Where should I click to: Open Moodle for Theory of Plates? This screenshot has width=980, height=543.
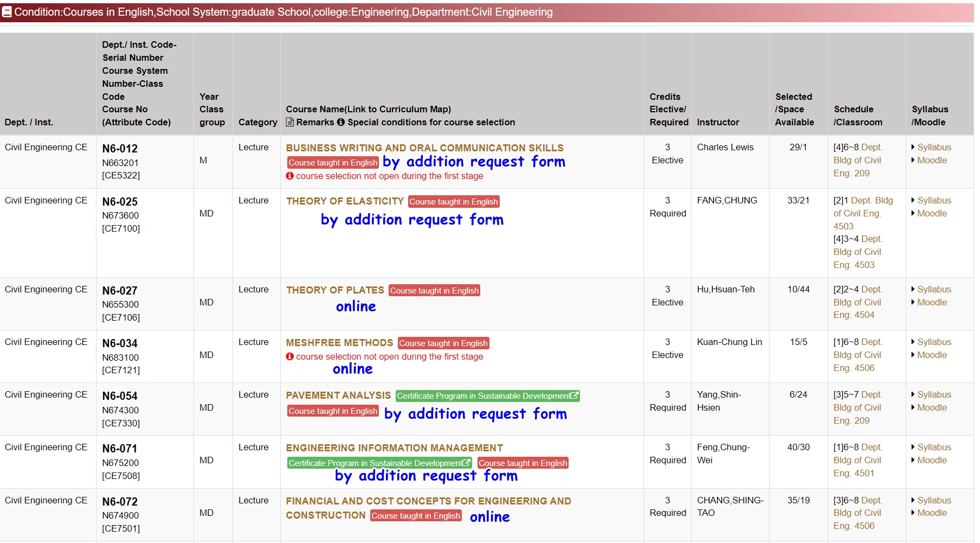tap(932, 302)
